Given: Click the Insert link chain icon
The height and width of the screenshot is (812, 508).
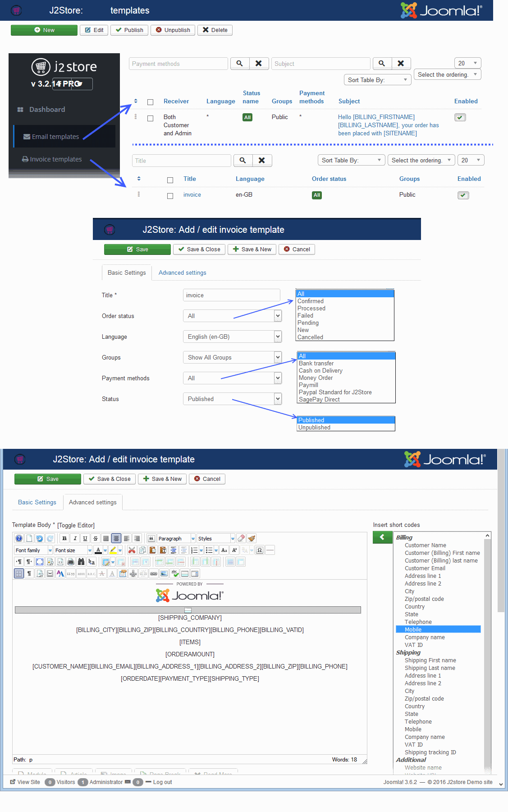Looking at the screenshot, I should pos(154,573).
